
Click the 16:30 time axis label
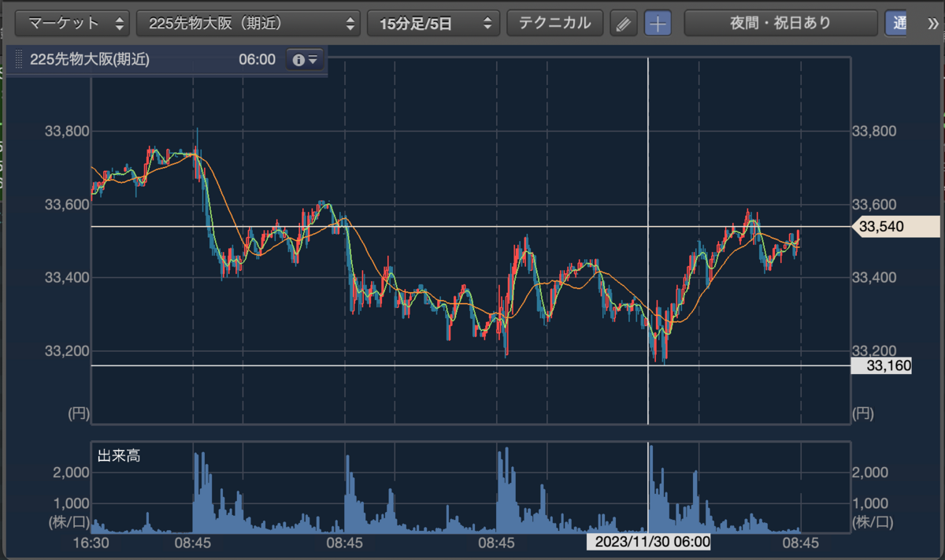[x=91, y=543]
